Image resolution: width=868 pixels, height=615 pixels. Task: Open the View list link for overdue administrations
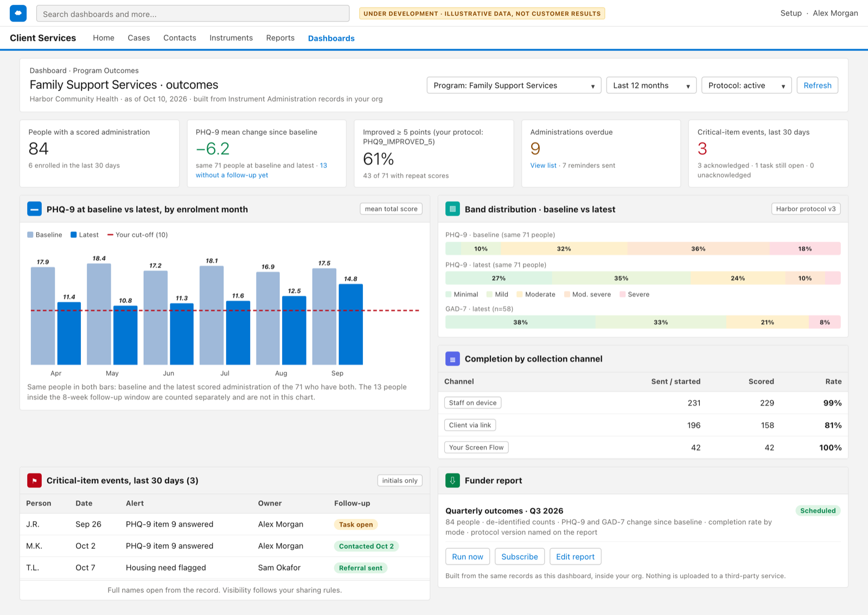point(544,166)
